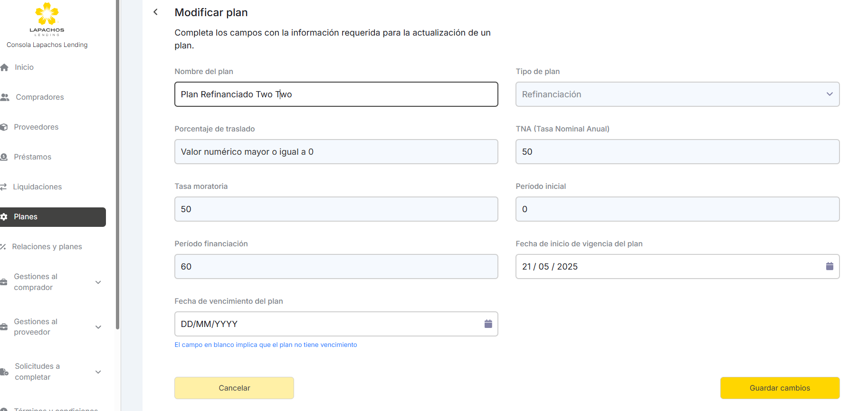Navigate to Préstamos in sidebar

pos(32,157)
